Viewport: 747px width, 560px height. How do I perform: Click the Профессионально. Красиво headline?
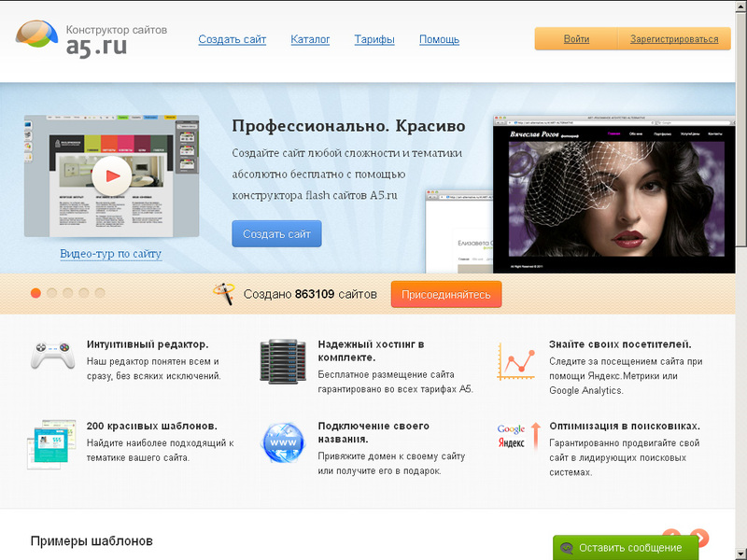click(x=348, y=126)
